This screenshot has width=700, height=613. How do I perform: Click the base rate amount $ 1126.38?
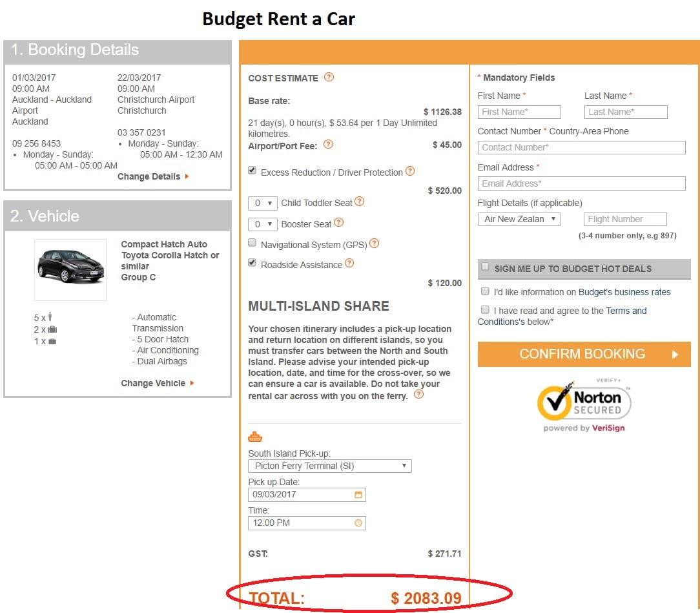tap(442, 112)
